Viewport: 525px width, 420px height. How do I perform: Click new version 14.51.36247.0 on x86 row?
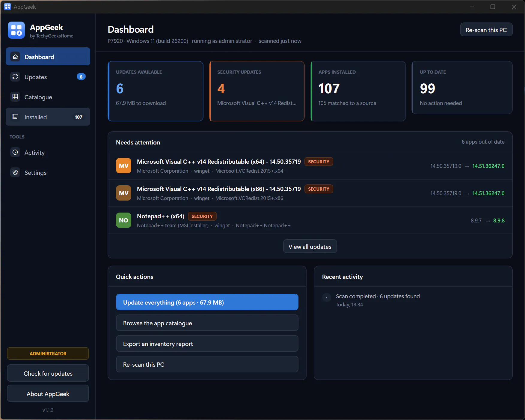pos(488,193)
